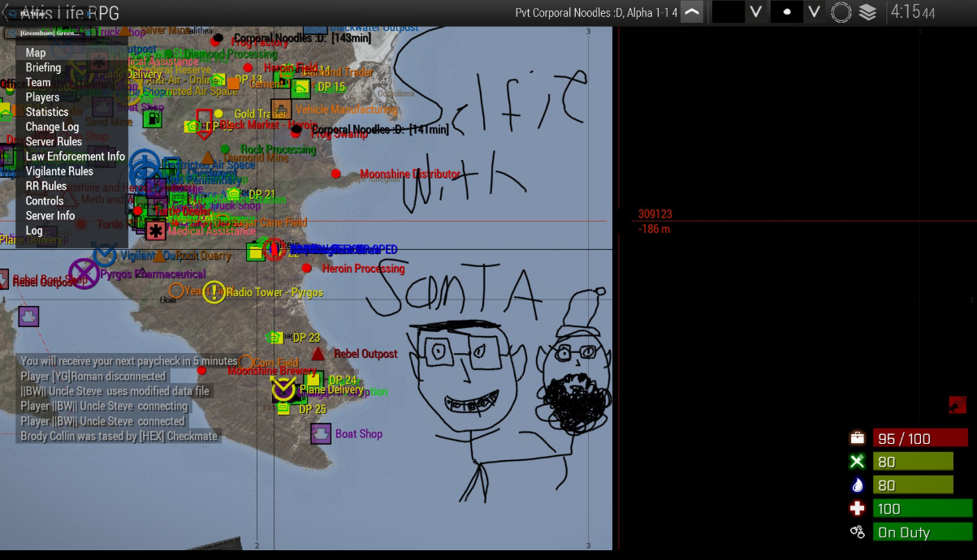Click the purple boat icon at left map edge

[x=28, y=316]
